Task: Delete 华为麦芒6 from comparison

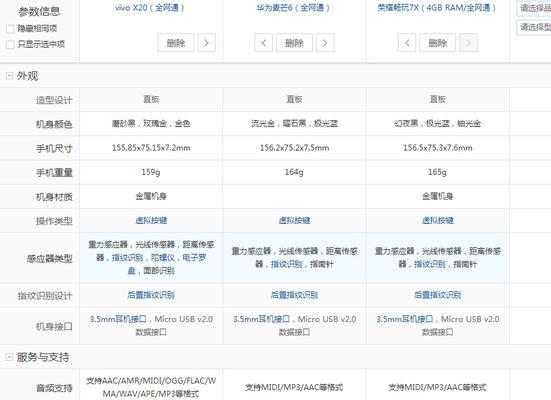Action: point(294,43)
